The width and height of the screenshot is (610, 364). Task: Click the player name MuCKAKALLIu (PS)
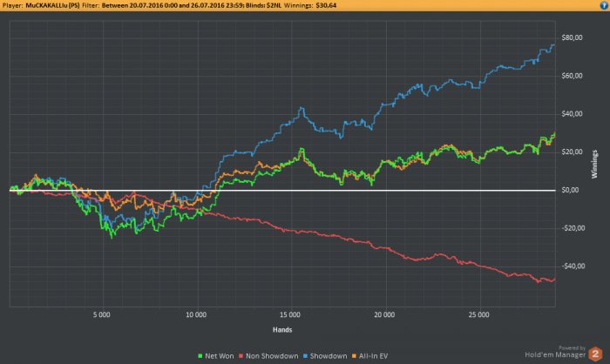click(x=52, y=5)
